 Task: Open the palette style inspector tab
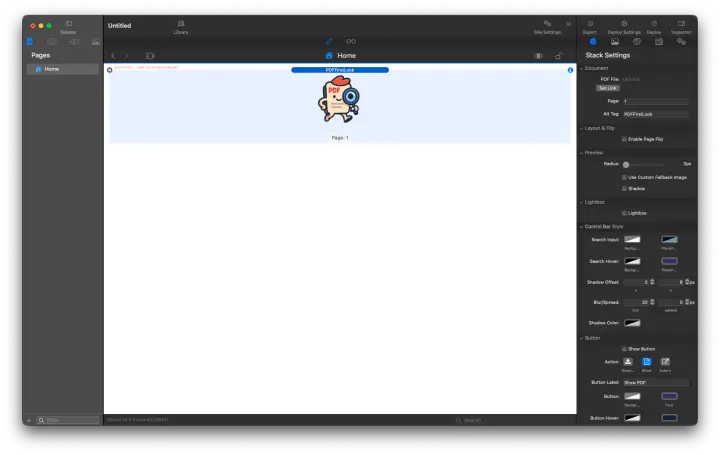click(x=637, y=42)
